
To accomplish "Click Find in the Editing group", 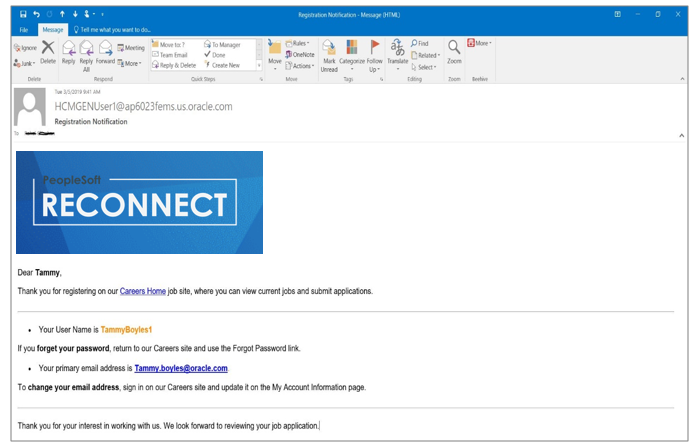I will pos(419,43).
